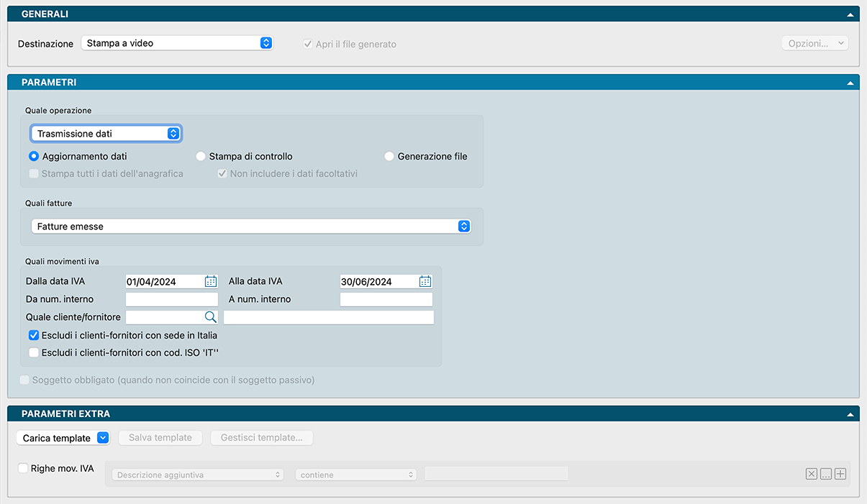Viewport: 867px width, 504px height.
Task: Open the Carica template menu
Action: 63,438
